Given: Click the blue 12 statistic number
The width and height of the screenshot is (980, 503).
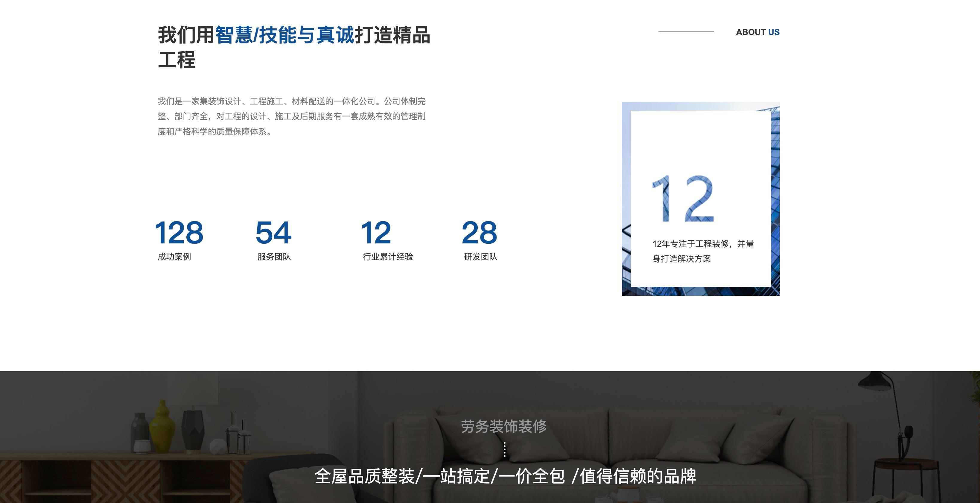Looking at the screenshot, I should point(376,233).
